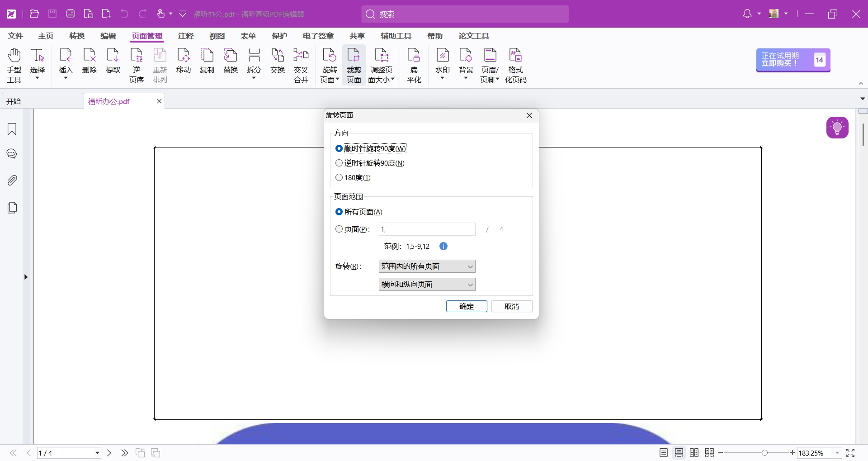Choose the specific pages (页面) radio option
The height and width of the screenshot is (461, 868).
click(339, 229)
